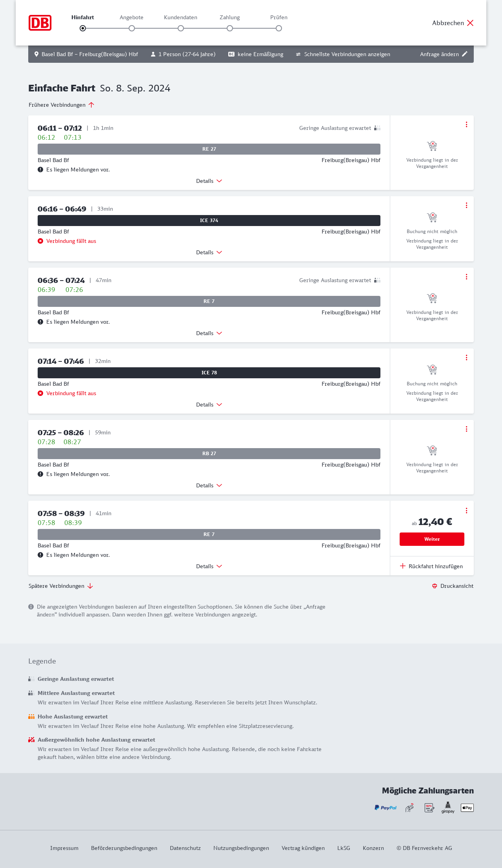Screen dimensions: 502x868
Task: Click the DB logo
Action: [x=40, y=23]
